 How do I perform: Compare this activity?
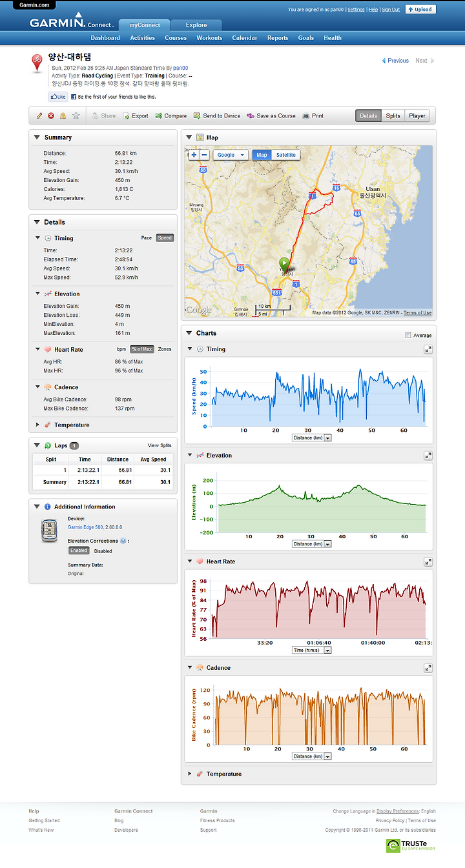click(x=170, y=116)
